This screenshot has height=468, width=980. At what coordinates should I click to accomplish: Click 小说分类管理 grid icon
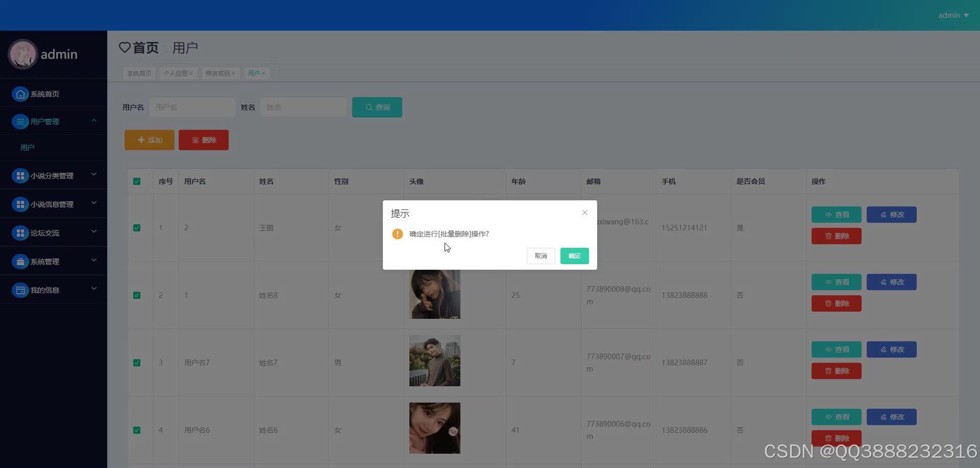[20, 176]
